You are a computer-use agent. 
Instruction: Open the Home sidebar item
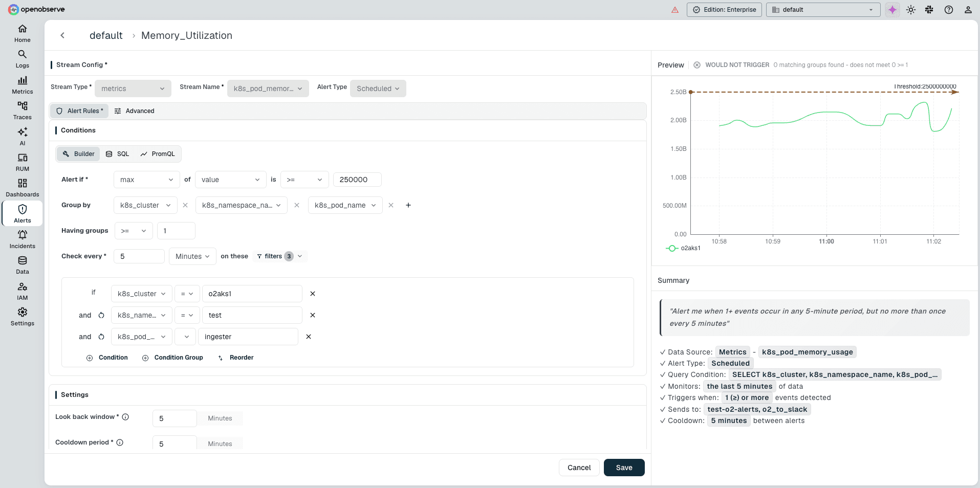[23, 34]
